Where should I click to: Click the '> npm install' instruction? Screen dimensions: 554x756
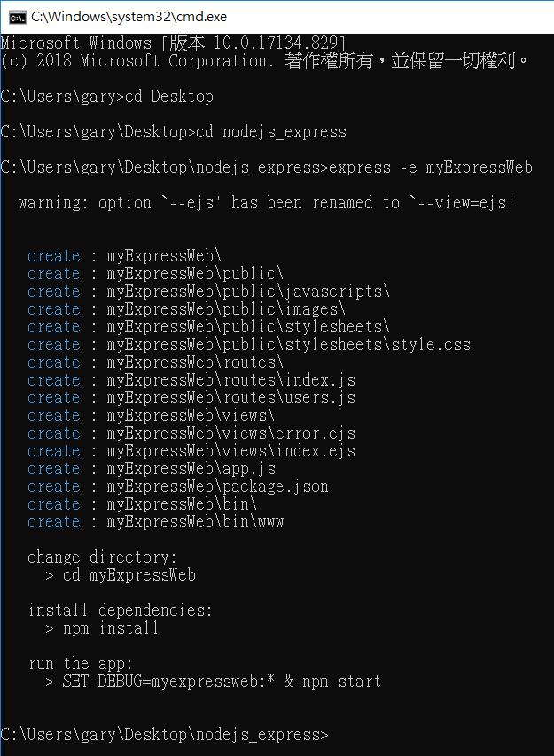coord(102,628)
